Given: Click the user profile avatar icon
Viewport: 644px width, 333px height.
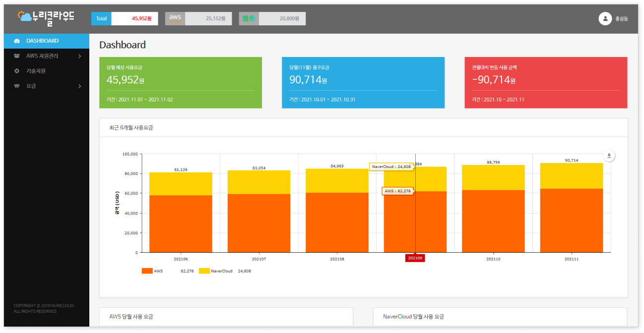Looking at the screenshot, I should (605, 18).
